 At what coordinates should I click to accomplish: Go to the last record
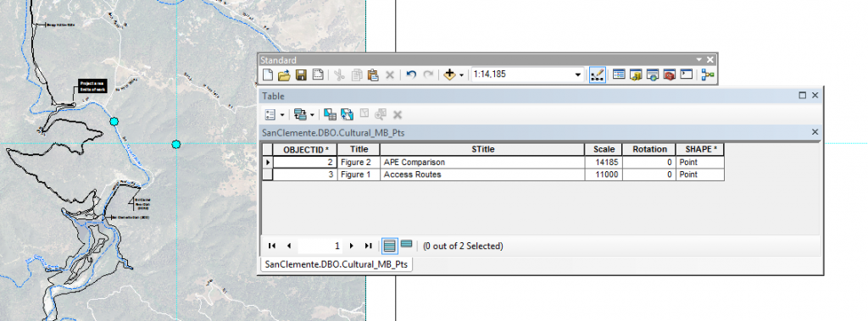(368, 246)
